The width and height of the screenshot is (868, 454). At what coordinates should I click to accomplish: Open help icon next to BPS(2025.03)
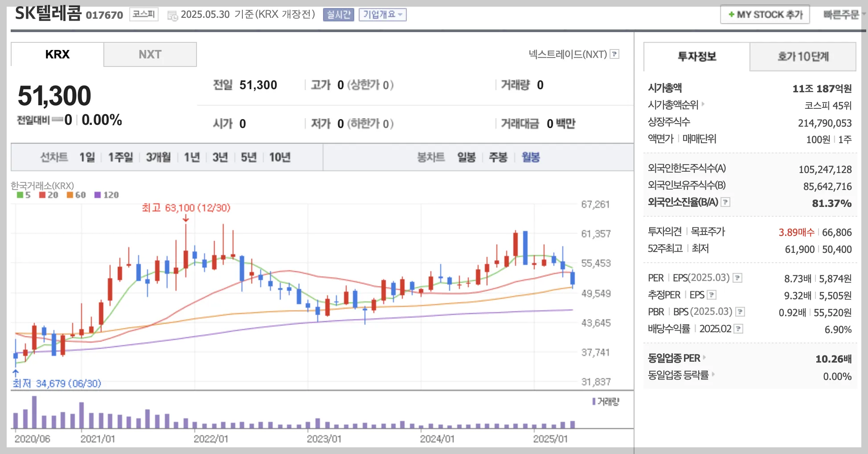pyautogui.click(x=740, y=312)
